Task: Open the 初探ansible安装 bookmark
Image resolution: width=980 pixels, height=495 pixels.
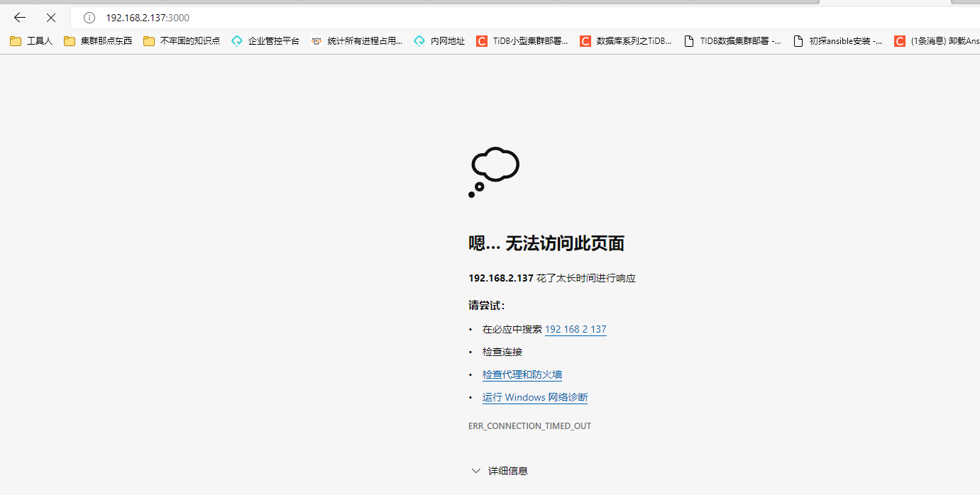Action: tap(837, 41)
